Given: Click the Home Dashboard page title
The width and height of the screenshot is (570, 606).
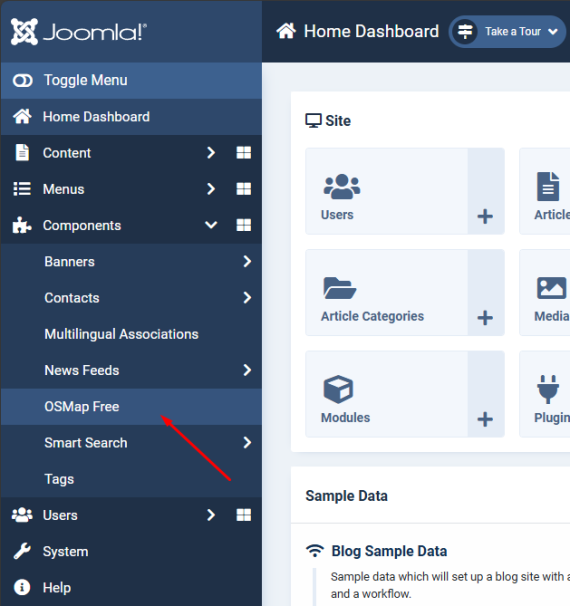Looking at the screenshot, I should point(371,31).
